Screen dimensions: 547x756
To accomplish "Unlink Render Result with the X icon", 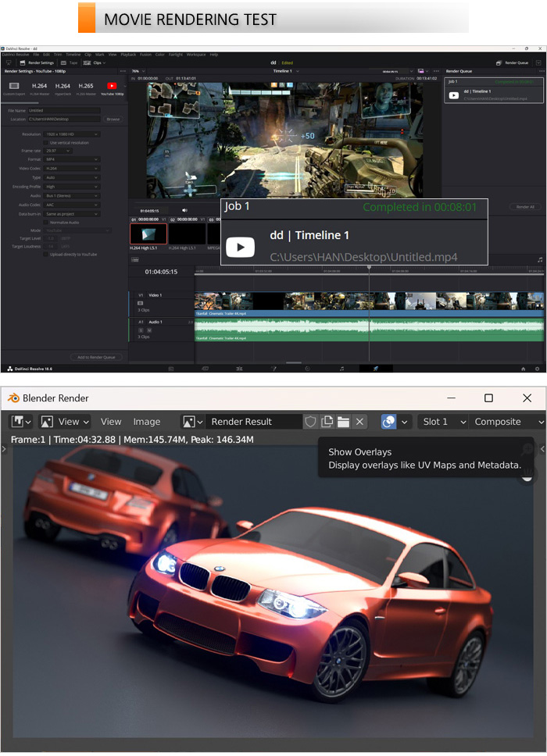I will pyautogui.click(x=359, y=422).
